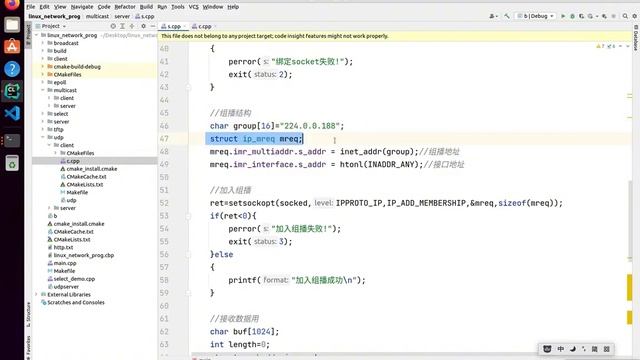Select the udpserver file
Screen dimensions: 640x360
(x=66, y=287)
